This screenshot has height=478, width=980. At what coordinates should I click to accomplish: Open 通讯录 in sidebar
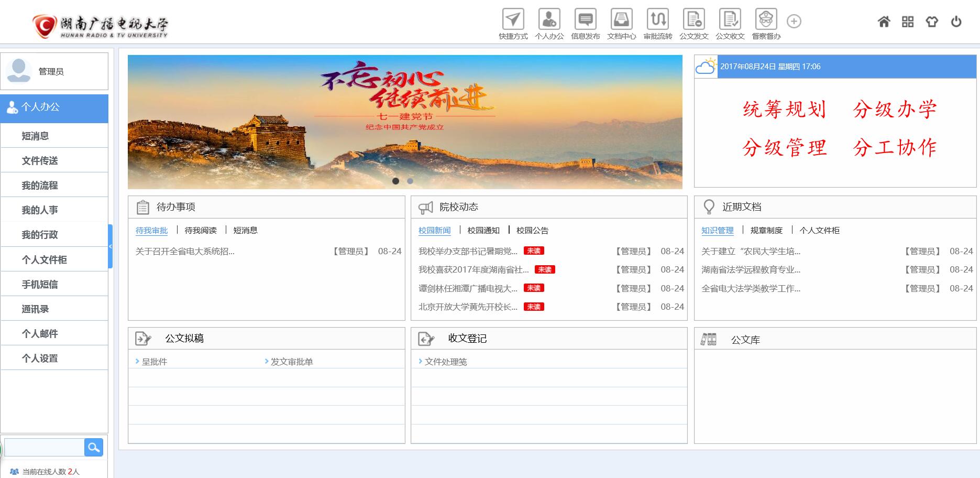click(x=54, y=309)
